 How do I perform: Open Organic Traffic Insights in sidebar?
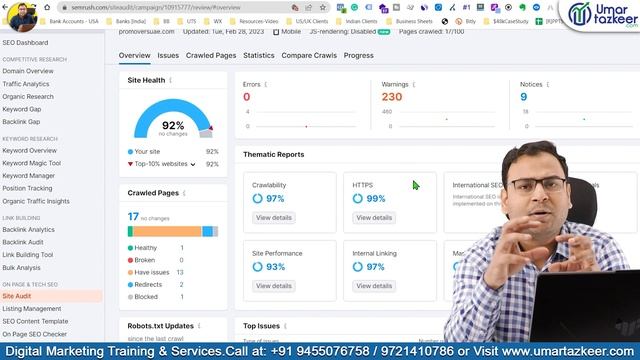[36, 201]
